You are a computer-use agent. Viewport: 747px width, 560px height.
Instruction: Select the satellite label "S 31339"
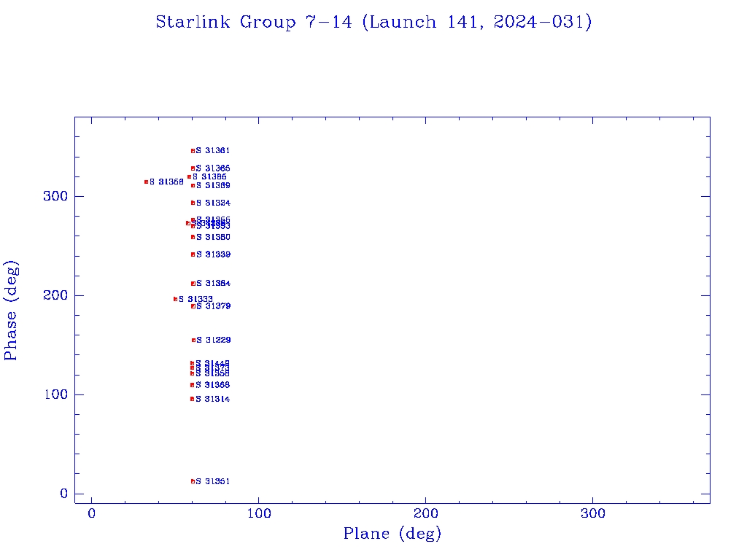tap(214, 254)
